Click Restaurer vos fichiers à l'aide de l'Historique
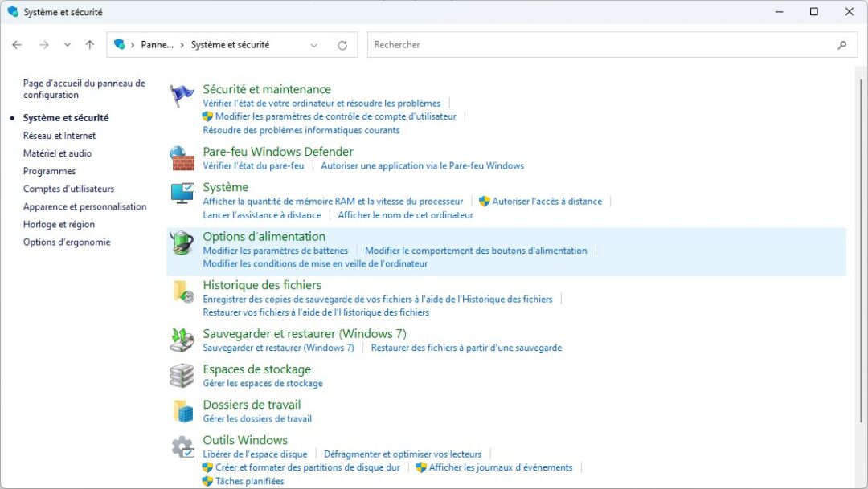Screen dimensions: 868x489 point(316,312)
